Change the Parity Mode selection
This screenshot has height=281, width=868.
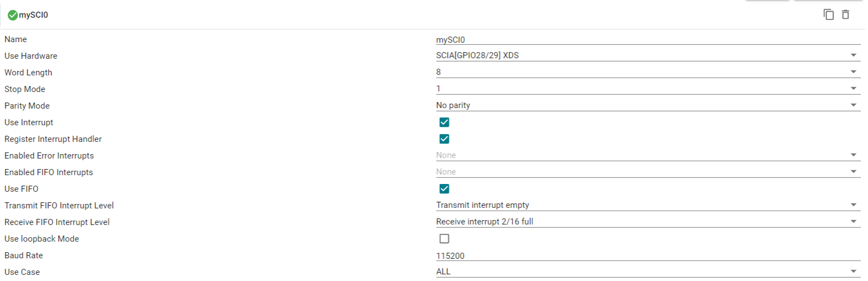(x=648, y=106)
